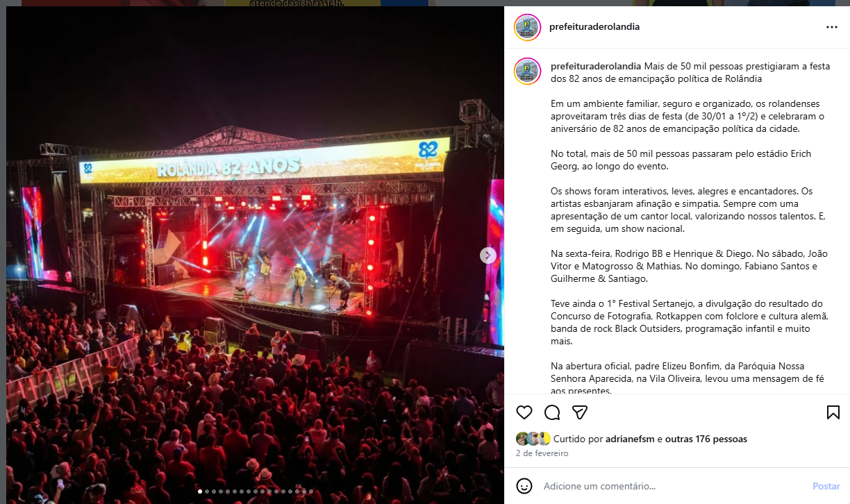
Task: View adrianefsm's profile from the likes line
Action: [x=631, y=439]
